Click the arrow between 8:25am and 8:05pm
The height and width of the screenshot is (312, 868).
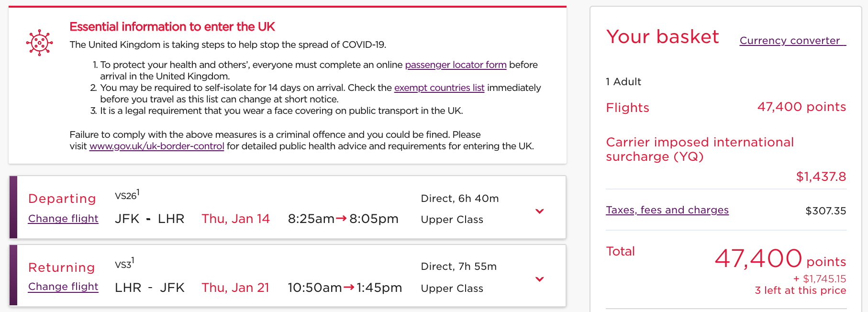(x=341, y=219)
